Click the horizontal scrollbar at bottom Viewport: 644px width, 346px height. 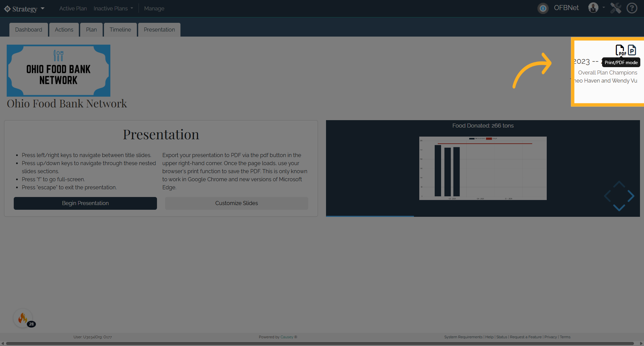click(x=320, y=343)
